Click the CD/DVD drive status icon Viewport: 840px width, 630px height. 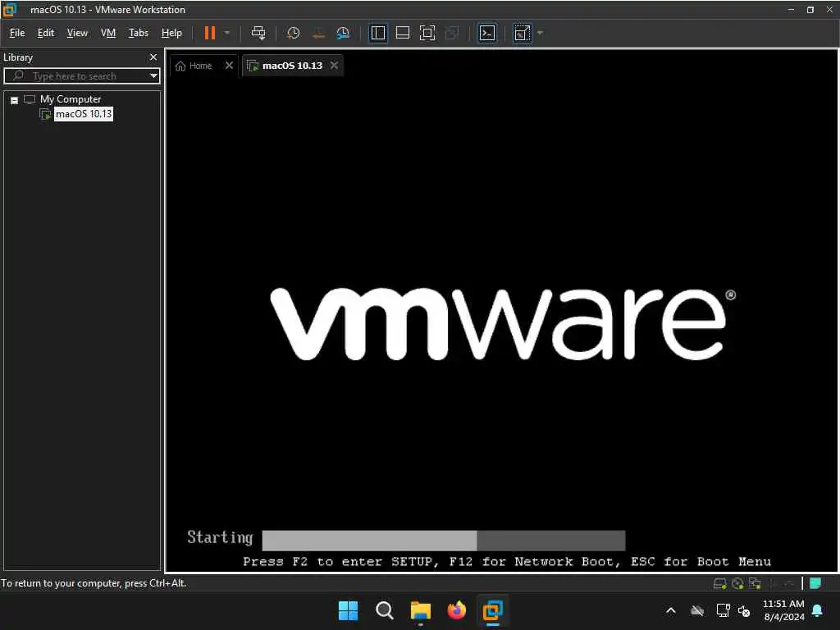pyautogui.click(x=737, y=583)
